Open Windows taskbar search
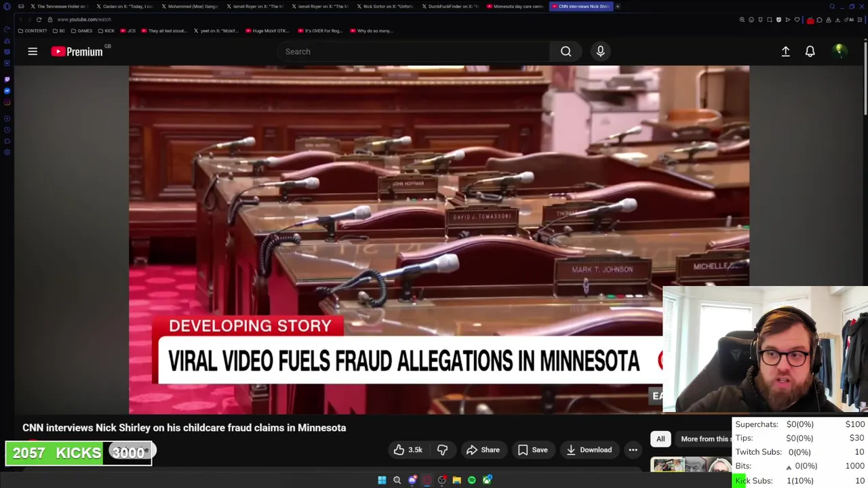The height and width of the screenshot is (488, 868). pyautogui.click(x=397, y=480)
